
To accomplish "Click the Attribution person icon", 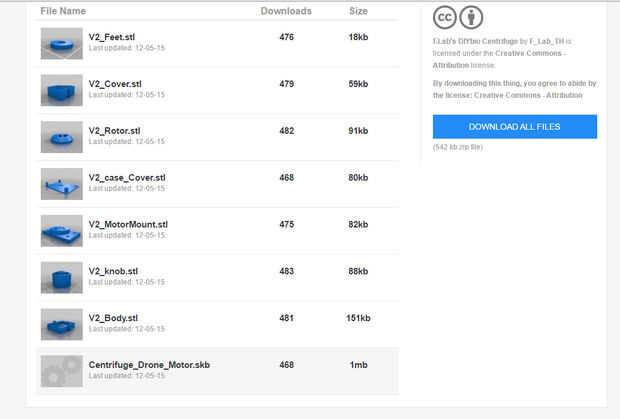I will tap(471, 17).
